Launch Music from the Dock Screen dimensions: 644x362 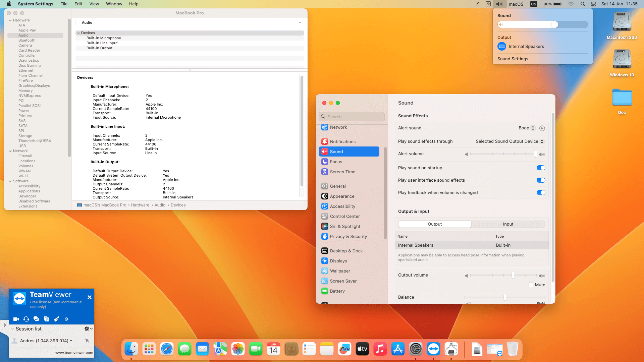(x=380, y=349)
